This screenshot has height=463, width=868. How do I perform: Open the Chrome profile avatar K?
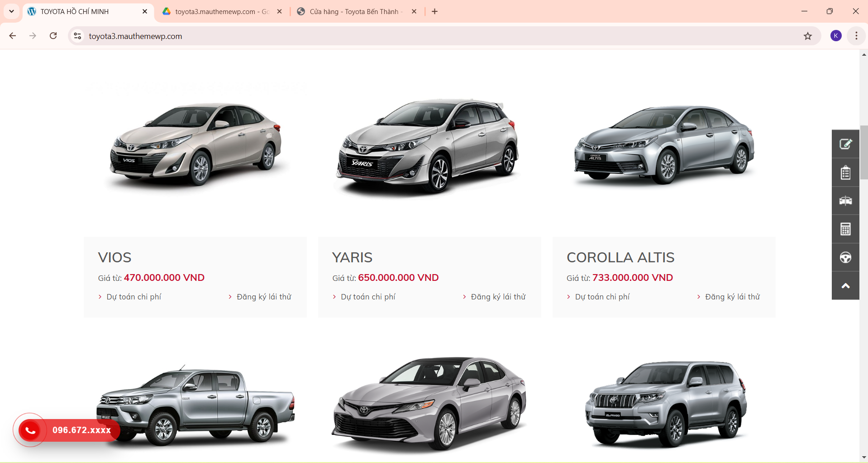[836, 36]
